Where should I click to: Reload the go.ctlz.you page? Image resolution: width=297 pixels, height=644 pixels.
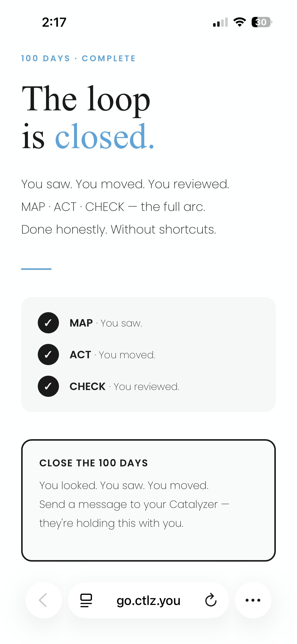point(211,600)
